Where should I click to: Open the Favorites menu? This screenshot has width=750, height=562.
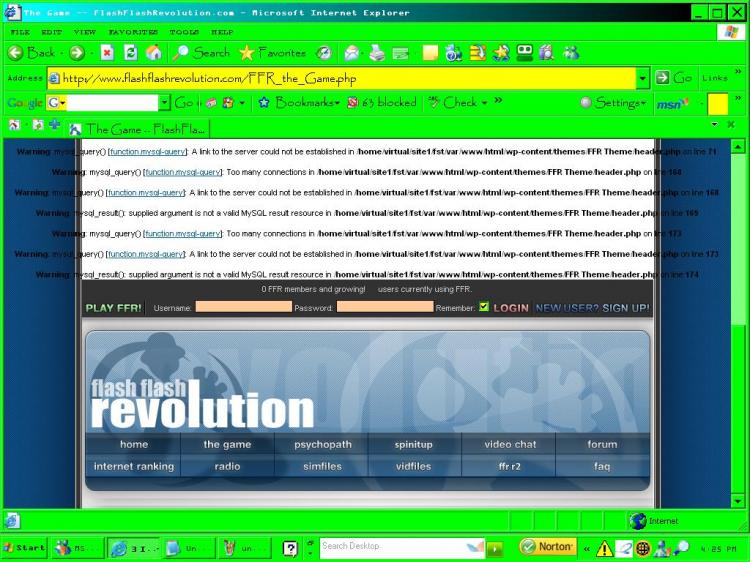point(133,32)
